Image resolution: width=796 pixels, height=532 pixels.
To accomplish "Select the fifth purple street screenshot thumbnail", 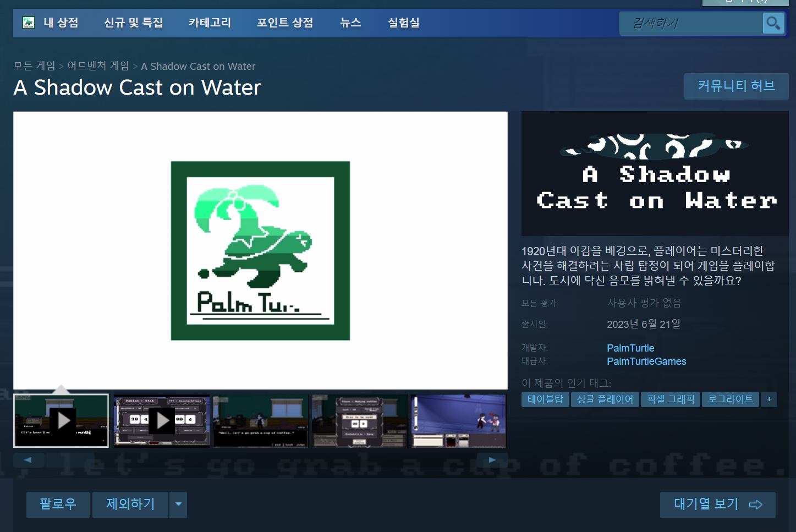I will click(x=458, y=421).
